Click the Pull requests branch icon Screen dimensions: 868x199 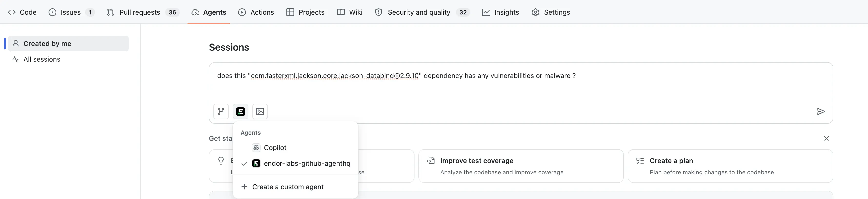pos(111,12)
